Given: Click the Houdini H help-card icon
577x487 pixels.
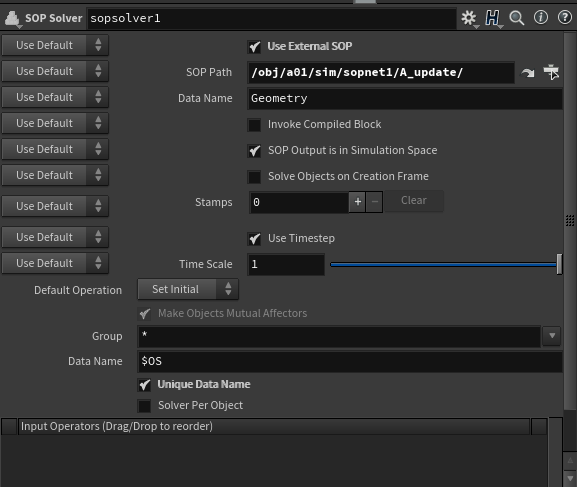Looking at the screenshot, I should (492, 18).
